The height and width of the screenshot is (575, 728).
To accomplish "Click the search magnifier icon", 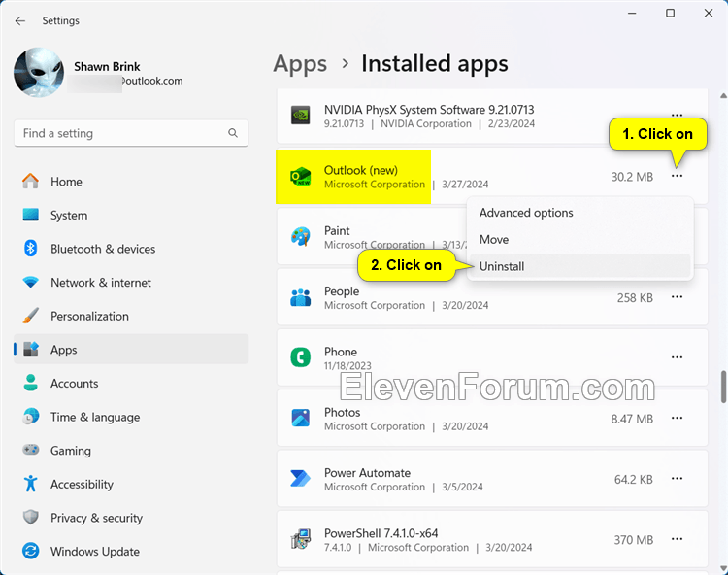I will pos(233,133).
